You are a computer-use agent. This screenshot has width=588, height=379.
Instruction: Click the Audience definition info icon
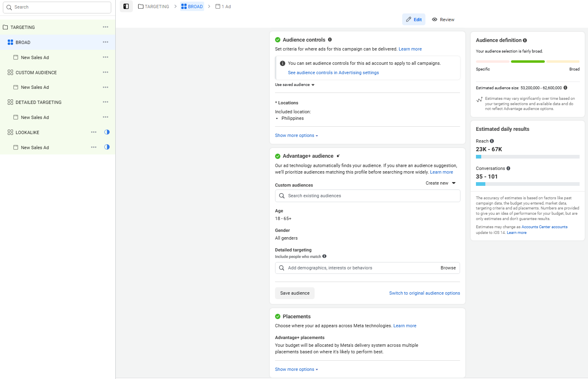tap(525, 40)
